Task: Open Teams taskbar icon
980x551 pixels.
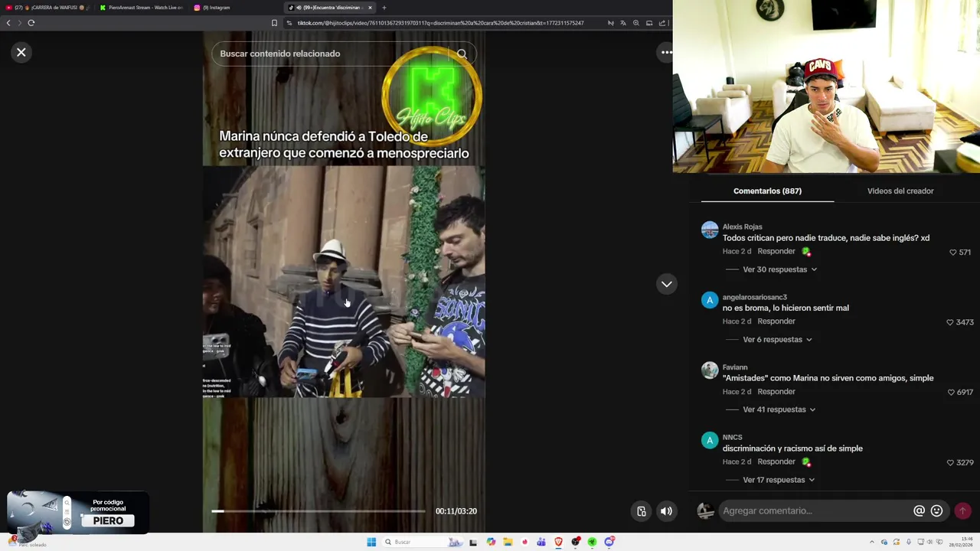Action: click(541, 542)
